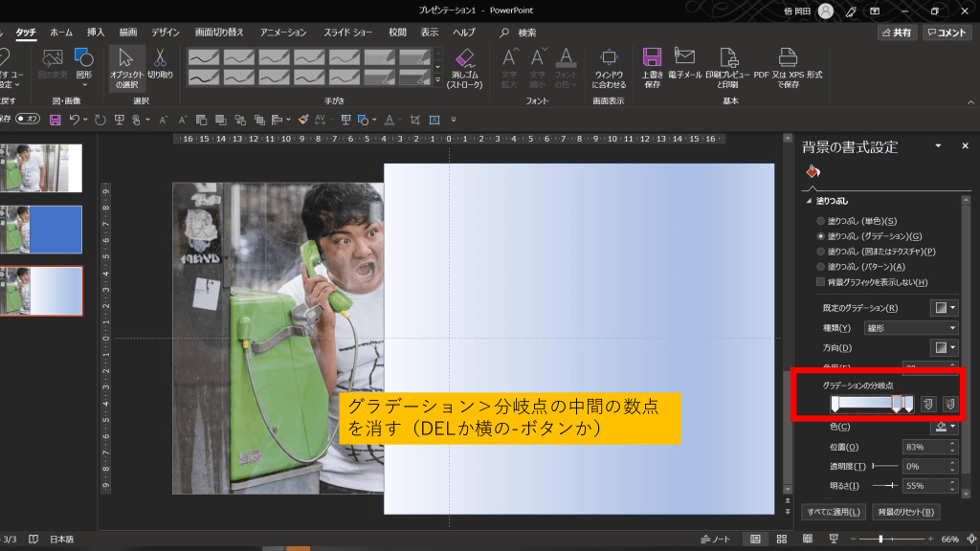
Task: Click the 背景のリセット button
Action: 905,512
